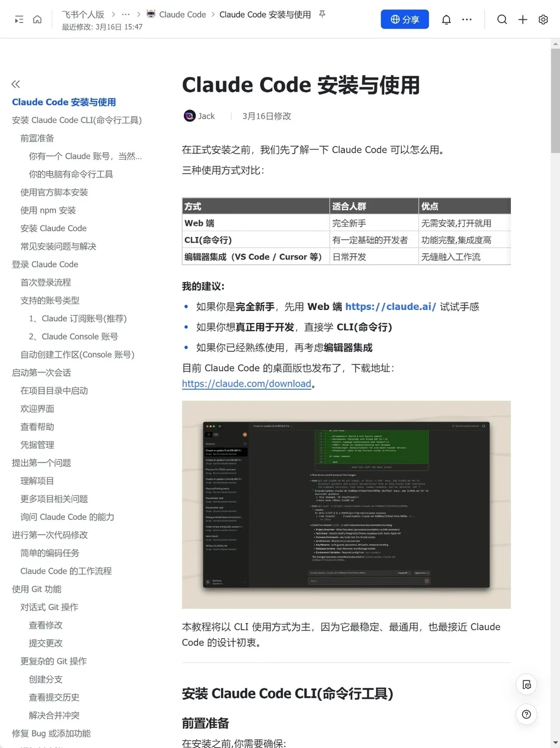Select 你有一个 Claude 账号 outline entry
The width and height of the screenshot is (560, 748).
(85, 156)
